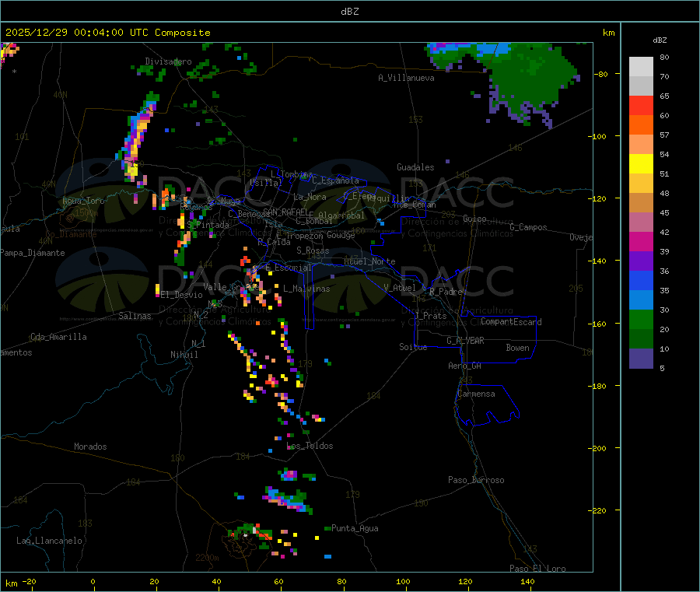Click the Guadales place label
Image resolution: width=700 pixels, height=592 pixels.
pyautogui.click(x=415, y=167)
